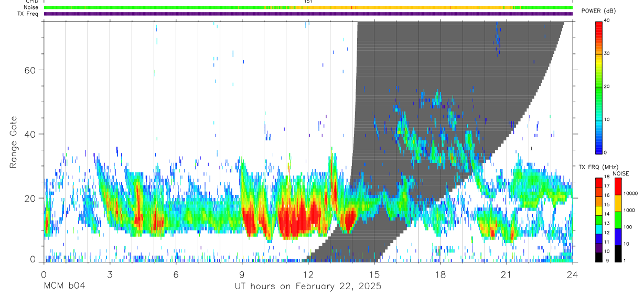Click the 'UT hours on February 22, 2025' axis title
This screenshot has width=644, height=297.
308,287
